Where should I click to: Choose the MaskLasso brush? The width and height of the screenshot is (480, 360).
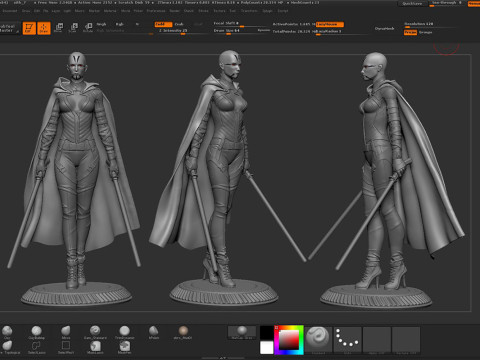click(95, 347)
